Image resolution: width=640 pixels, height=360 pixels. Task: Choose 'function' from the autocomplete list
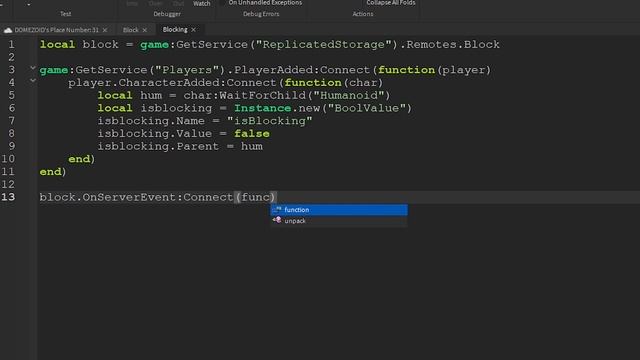(339, 210)
